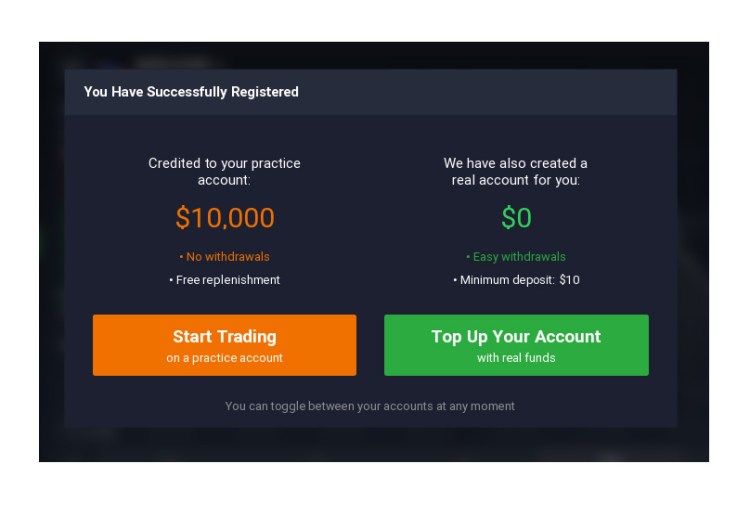
Task: Click the dimmed backdrop below the dialog
Action: pos(370,445)
